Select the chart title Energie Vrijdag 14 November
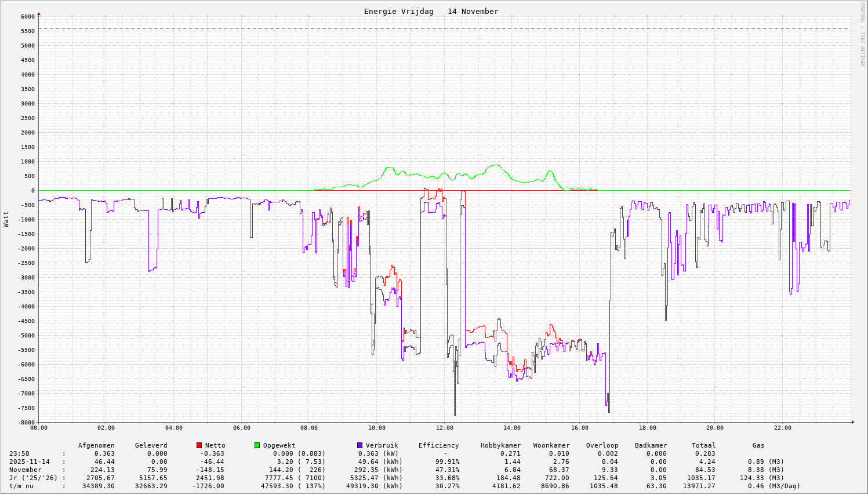868x494 pixels. coord(431,12)
